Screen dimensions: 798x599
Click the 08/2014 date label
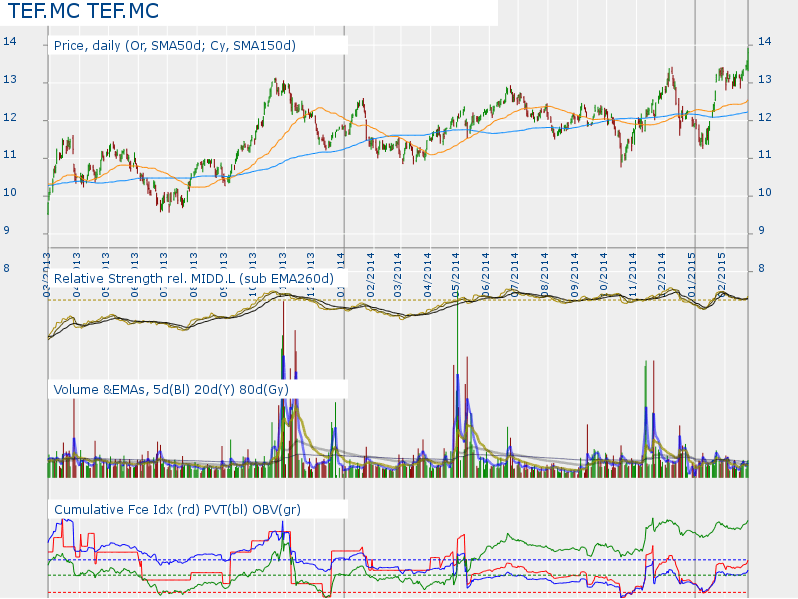[545, 275]
